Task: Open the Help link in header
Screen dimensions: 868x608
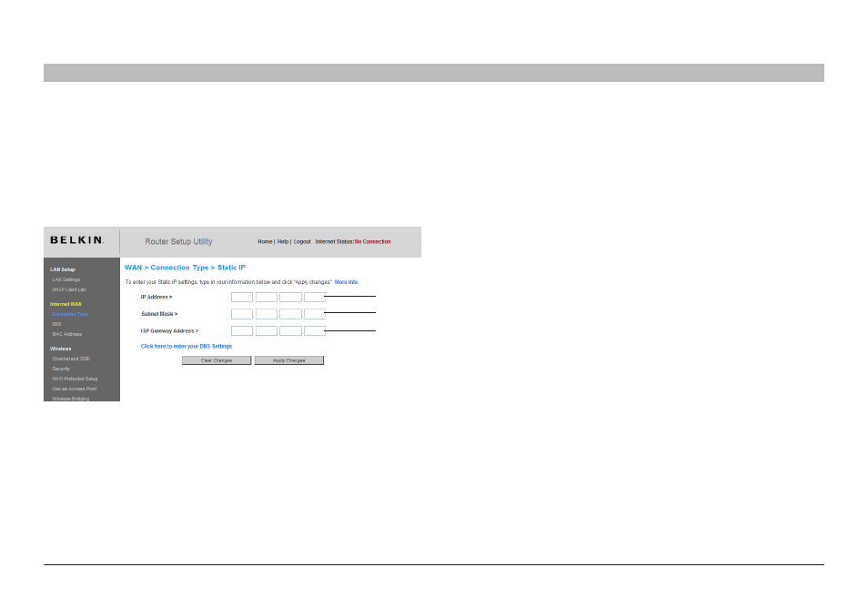Action: click(x=282, y=242)
